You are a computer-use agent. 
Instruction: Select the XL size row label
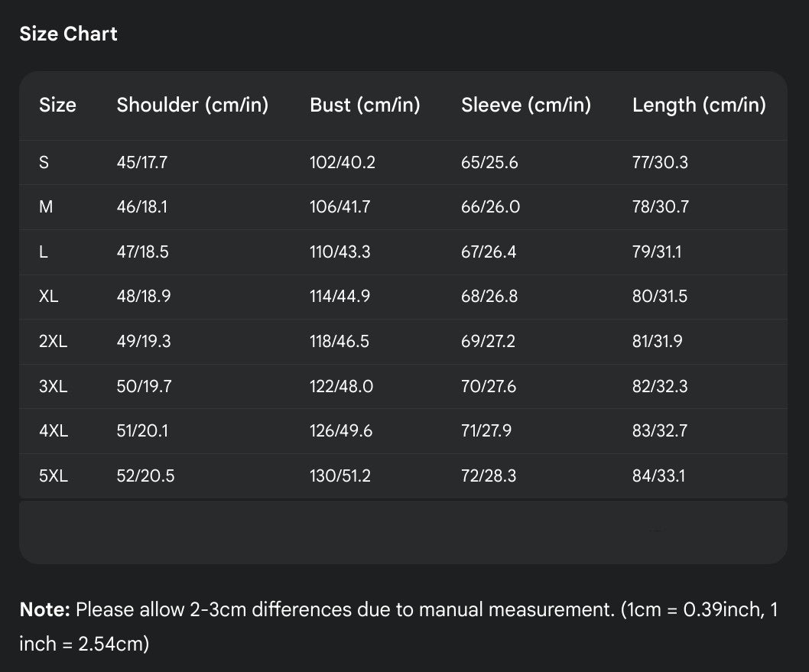point(48,297)
